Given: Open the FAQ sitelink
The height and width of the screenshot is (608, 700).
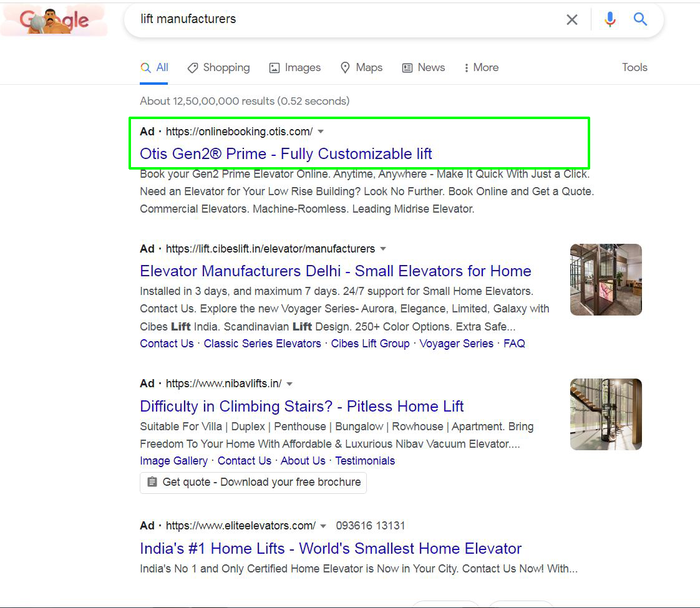Looking at the screenshot, I should pyautogui.click(x=514, y=344).
